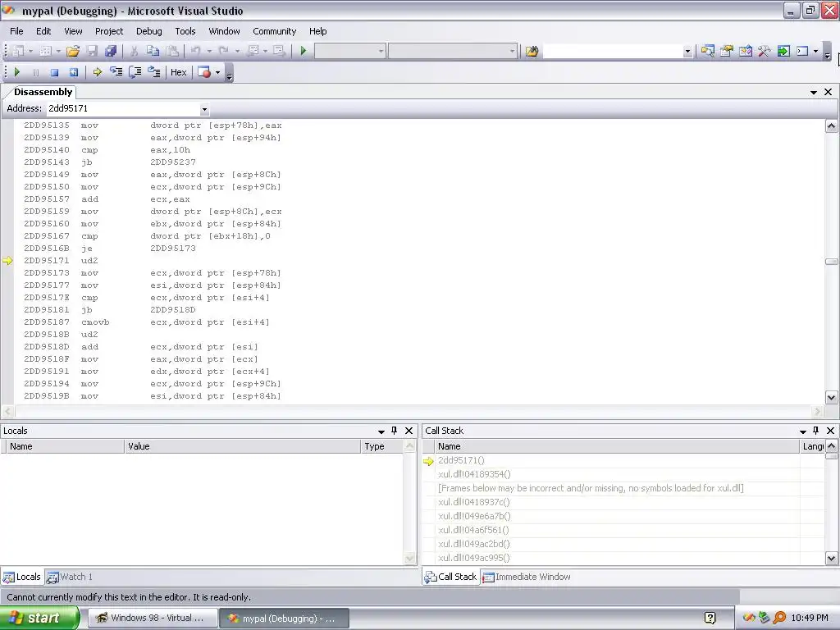Click the Open File folder icon
Image resolution: width=840 pixels, height=630 pixels.
pos(73,51)
